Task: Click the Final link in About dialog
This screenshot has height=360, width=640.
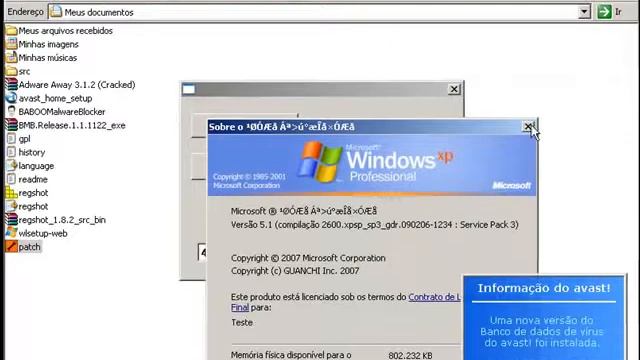Action: point(240,307)
